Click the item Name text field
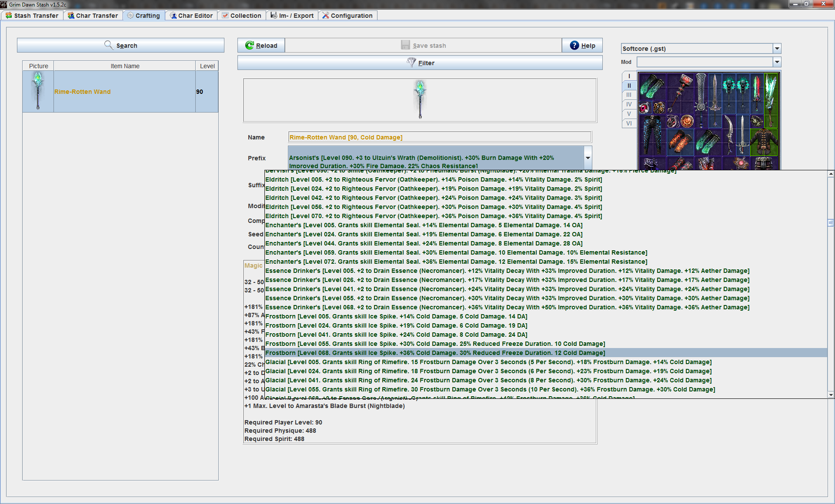This screenshot has width=835, height=504. 440,137
